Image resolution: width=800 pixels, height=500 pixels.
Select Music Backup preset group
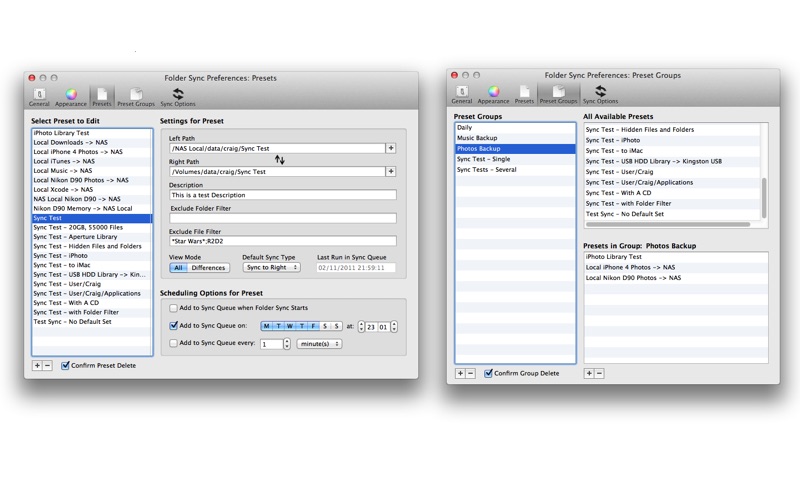tap(477, 138)
